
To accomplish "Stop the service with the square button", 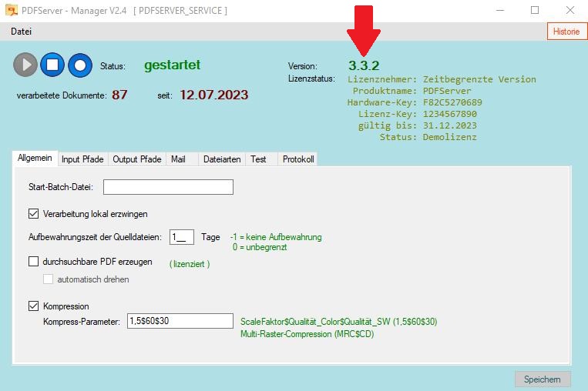I will [x=52, y=65].
